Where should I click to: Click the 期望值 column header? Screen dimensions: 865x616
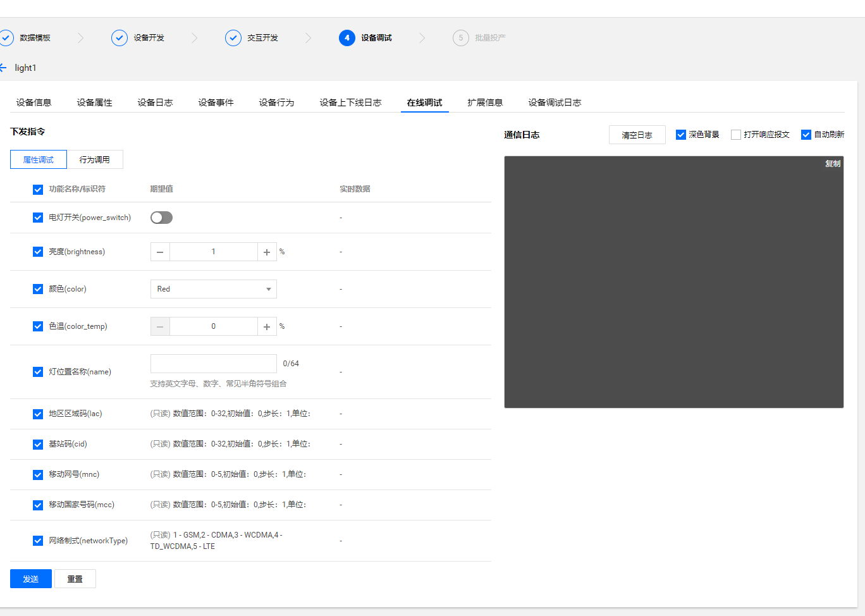162,189
